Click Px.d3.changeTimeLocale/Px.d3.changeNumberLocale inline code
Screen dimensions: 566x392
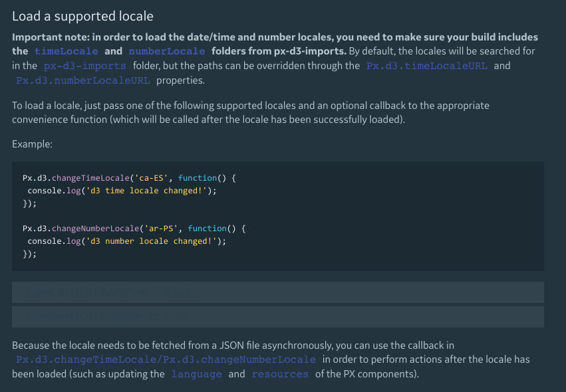[166, 359]
